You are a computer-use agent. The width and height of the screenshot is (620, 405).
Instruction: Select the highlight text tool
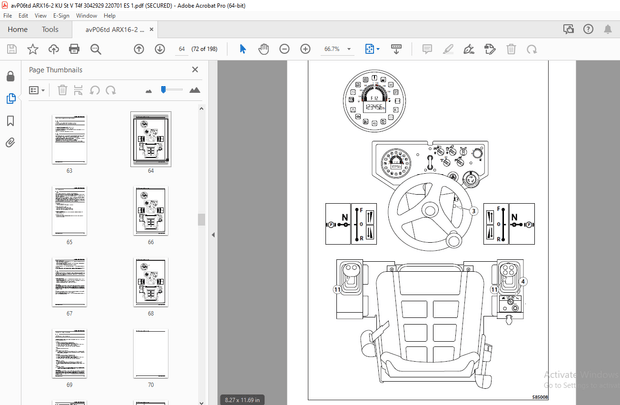(x=448, y=49)
